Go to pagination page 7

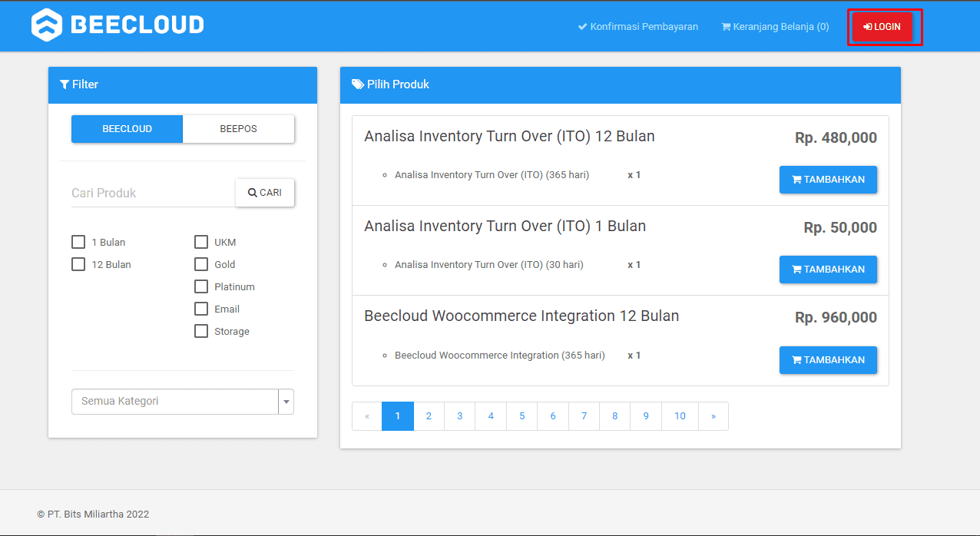click(584, 416)
